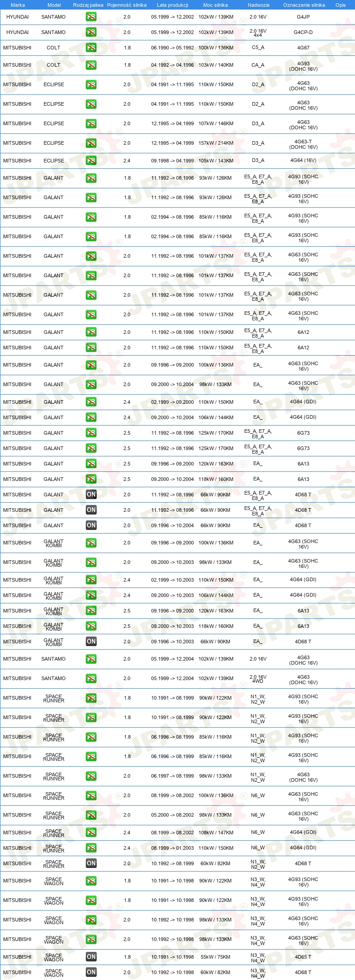
Task: Select power value 105kW / 143KM
Action: (x=216, y=161)
